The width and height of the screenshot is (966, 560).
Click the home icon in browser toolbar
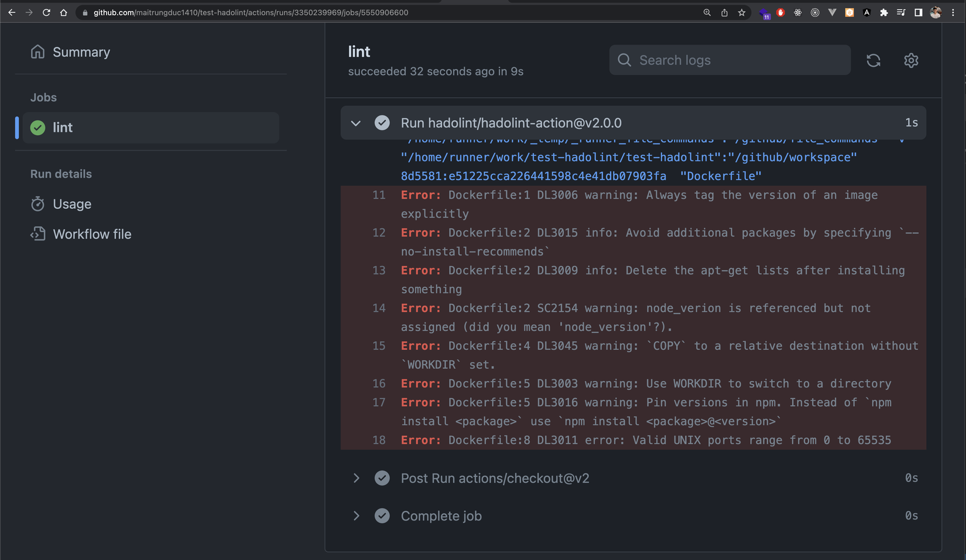point(64,12)
